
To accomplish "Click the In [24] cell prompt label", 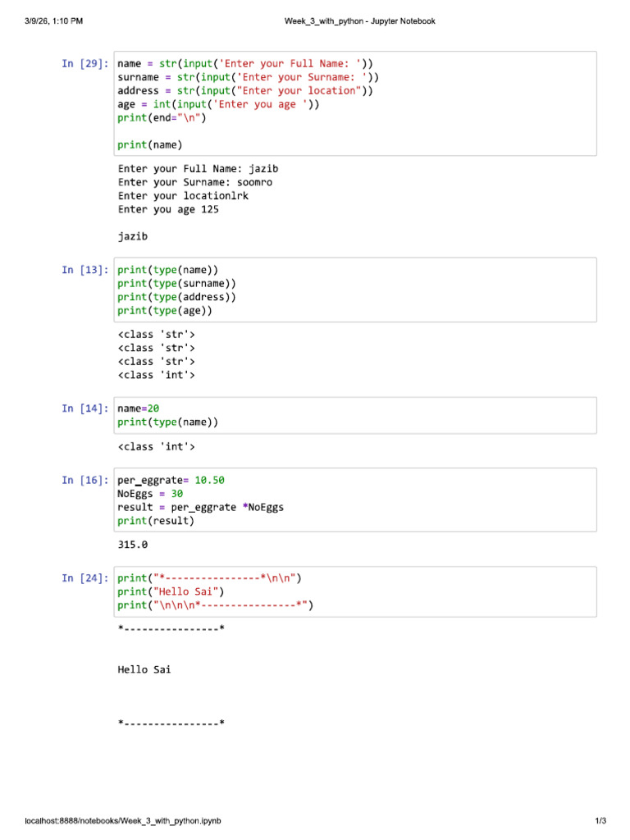I will click(x=85, y=578).
